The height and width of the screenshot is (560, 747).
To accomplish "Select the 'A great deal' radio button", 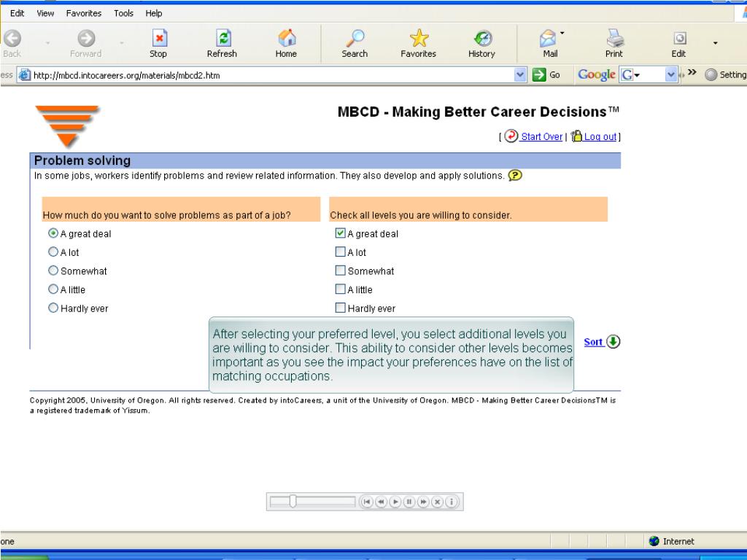I will [53, 233].
